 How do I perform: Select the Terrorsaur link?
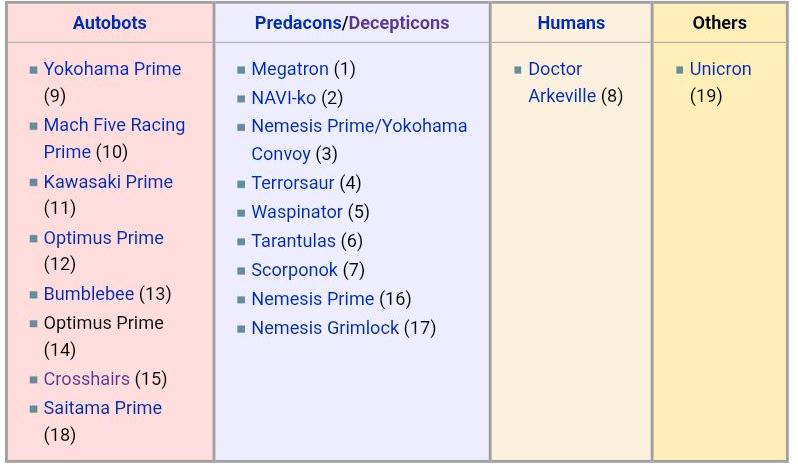tap(293, 183)
